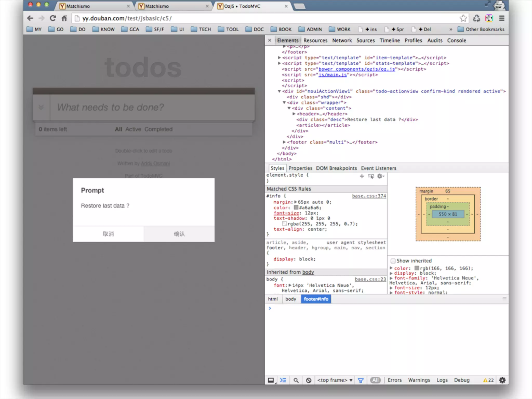Open the base.css:23 source link
This screenshot has height=399, width=532.
[x=370, y=279]
